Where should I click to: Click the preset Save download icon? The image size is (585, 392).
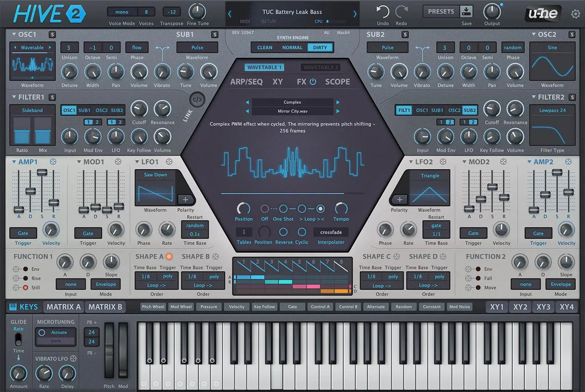coord(467,11)
